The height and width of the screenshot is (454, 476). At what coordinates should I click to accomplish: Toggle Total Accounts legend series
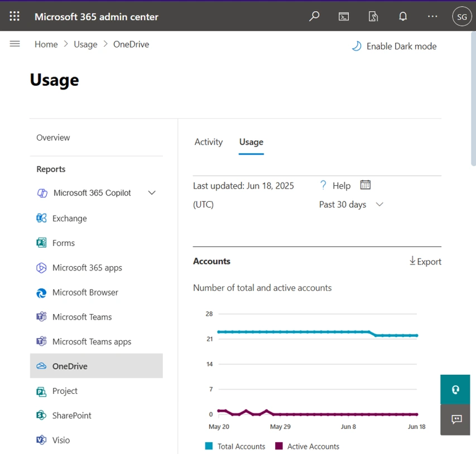pos(235,446)
